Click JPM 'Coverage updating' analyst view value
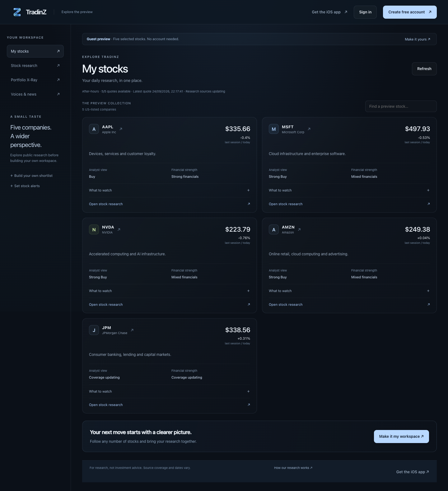Viewport: 448px width, 491px height. (x=104, y=377)
